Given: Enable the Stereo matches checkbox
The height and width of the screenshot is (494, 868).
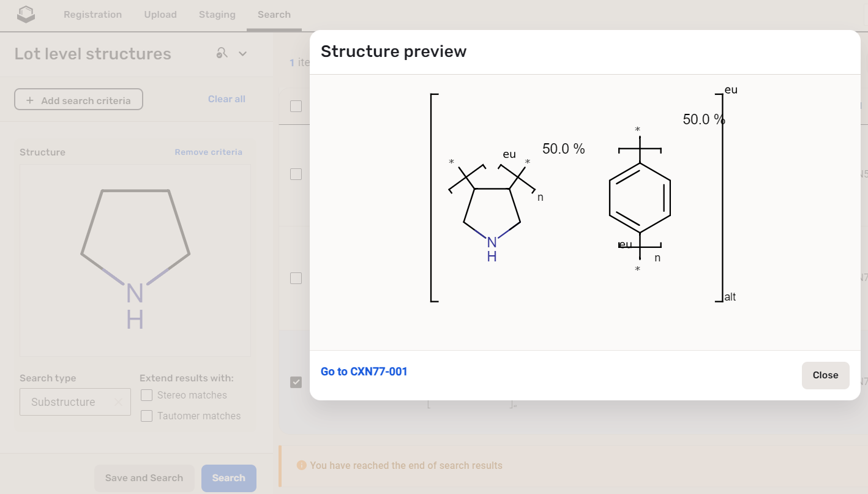Looking at the screenshot, I should 146,395.
